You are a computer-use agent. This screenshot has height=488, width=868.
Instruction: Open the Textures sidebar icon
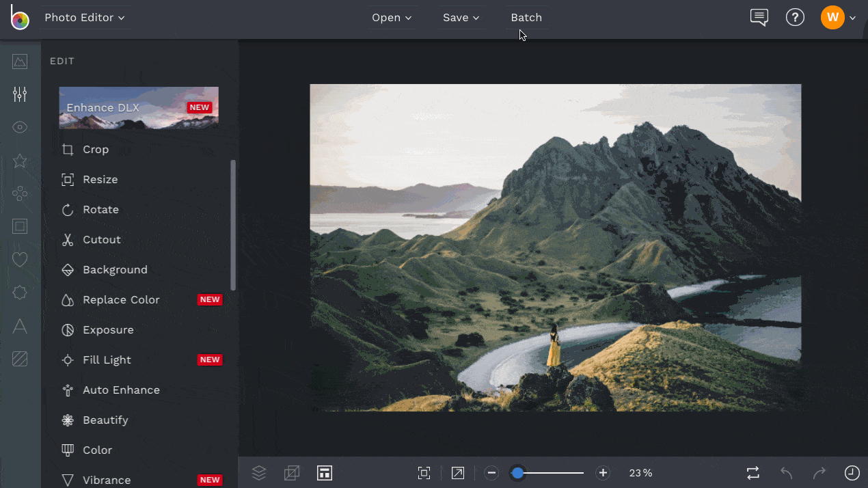20,359
